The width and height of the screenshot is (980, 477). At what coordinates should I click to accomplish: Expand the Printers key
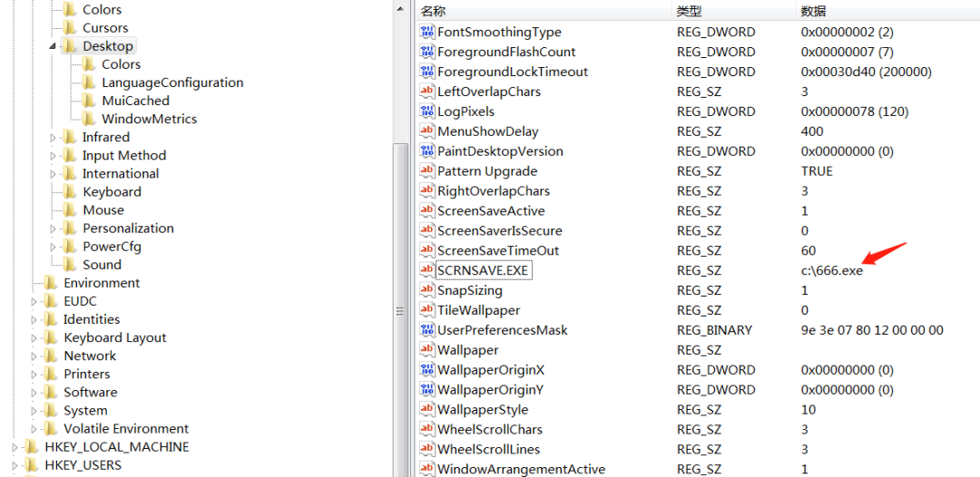(x=34, y=374)
